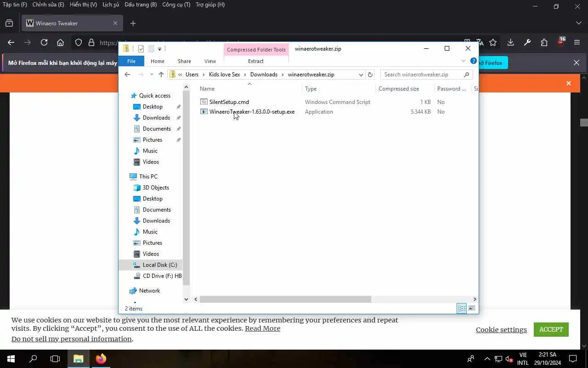Viewport: 588px width, 368px height.
Task: Open the Read More cookie link
Action: (262, 328)
